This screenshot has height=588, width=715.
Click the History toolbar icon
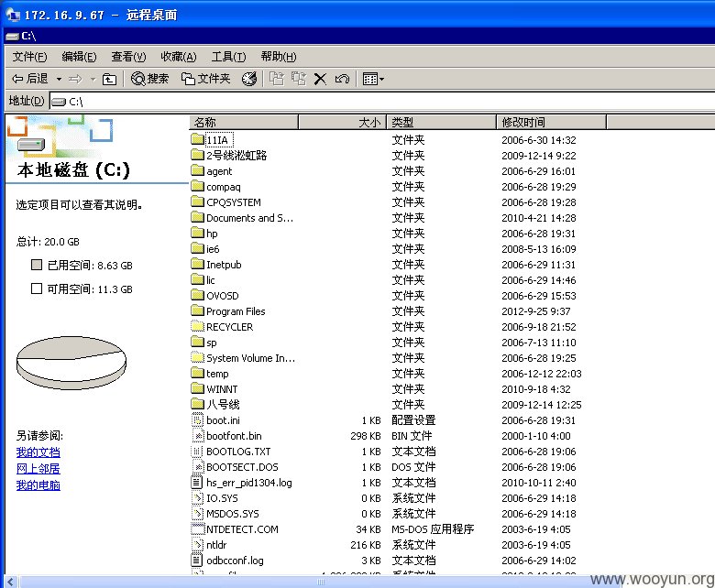(x=249, y=79)
